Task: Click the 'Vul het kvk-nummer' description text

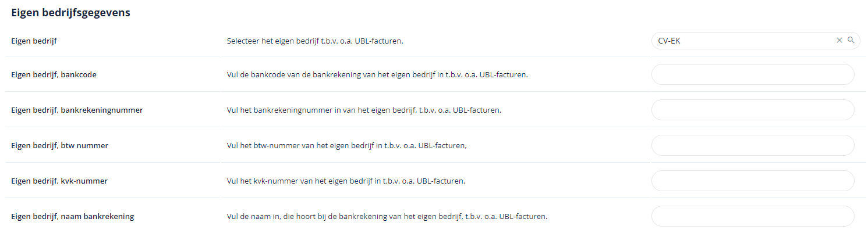Action: pyautogui.click(x=346, y=181)
